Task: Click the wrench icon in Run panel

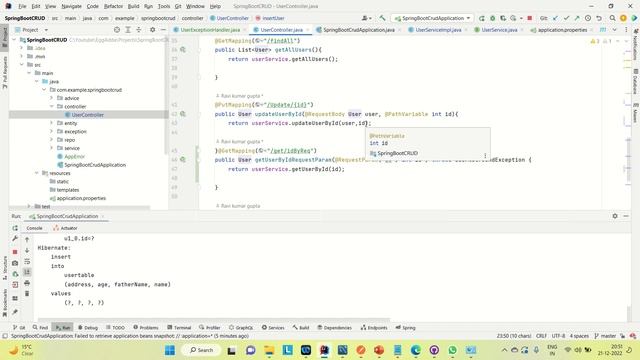Action: pos(15,238)
